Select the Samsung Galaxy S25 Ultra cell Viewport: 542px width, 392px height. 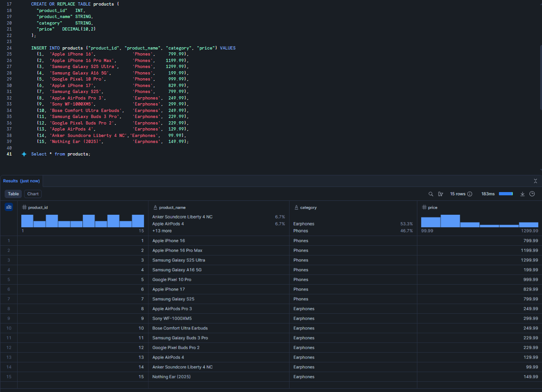179,260
